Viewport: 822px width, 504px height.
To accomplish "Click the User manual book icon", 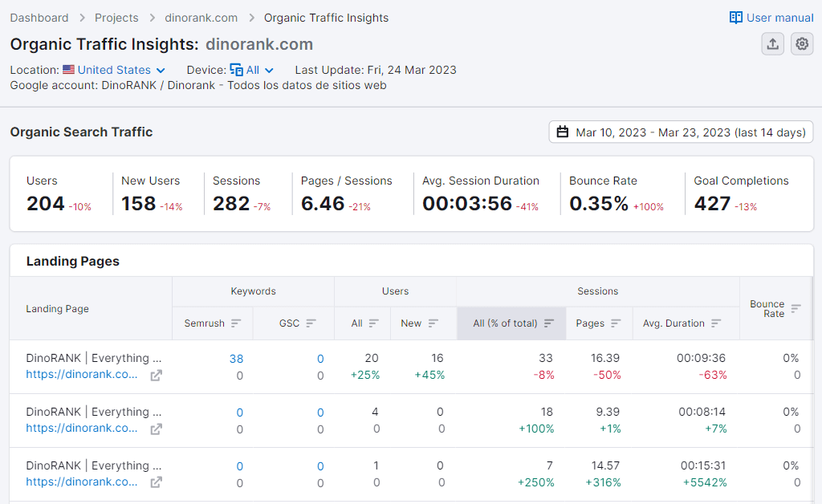I will [736, 18].
